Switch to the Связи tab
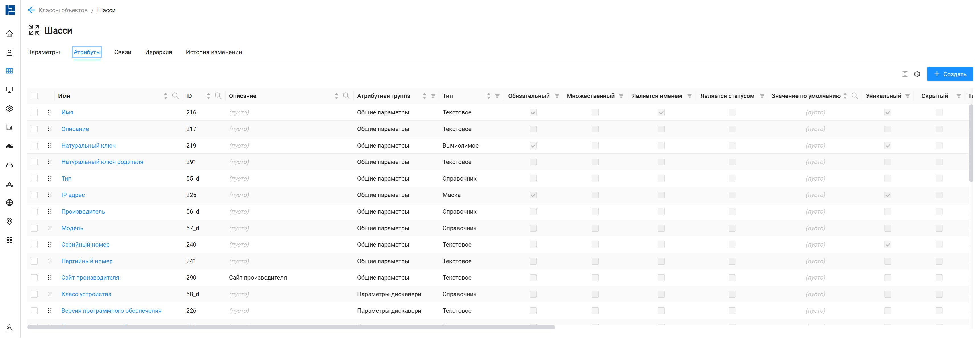The height and width of the screenshot is (338, 980). (122, 52)
